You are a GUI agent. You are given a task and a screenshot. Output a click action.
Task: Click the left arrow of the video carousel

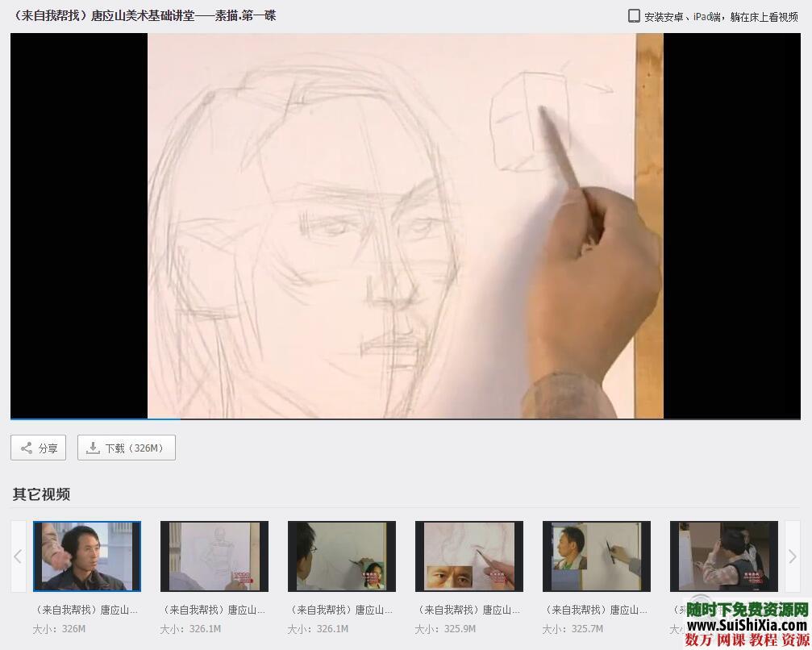18,556
